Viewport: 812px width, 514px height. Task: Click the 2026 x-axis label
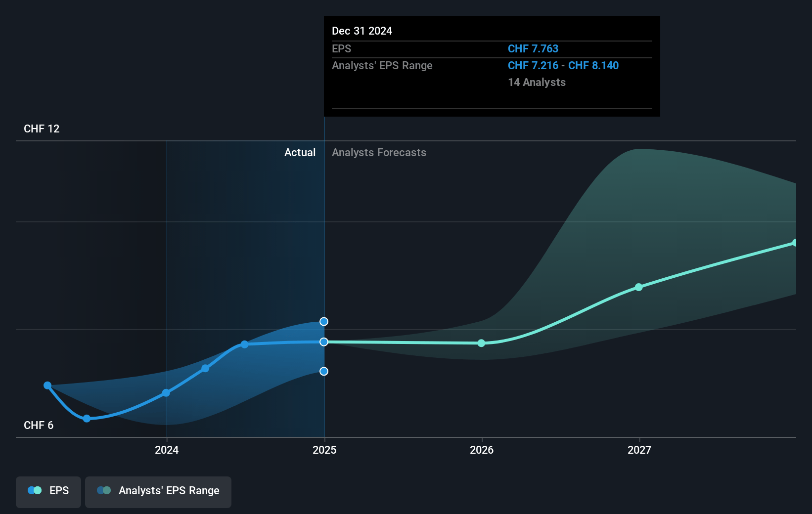click(x=482, y=450)
